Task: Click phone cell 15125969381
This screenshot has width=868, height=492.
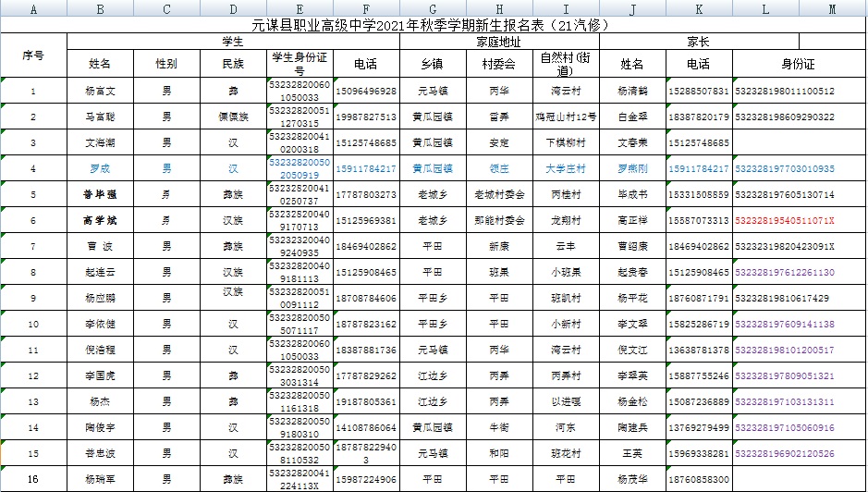Action: point(366,220)
